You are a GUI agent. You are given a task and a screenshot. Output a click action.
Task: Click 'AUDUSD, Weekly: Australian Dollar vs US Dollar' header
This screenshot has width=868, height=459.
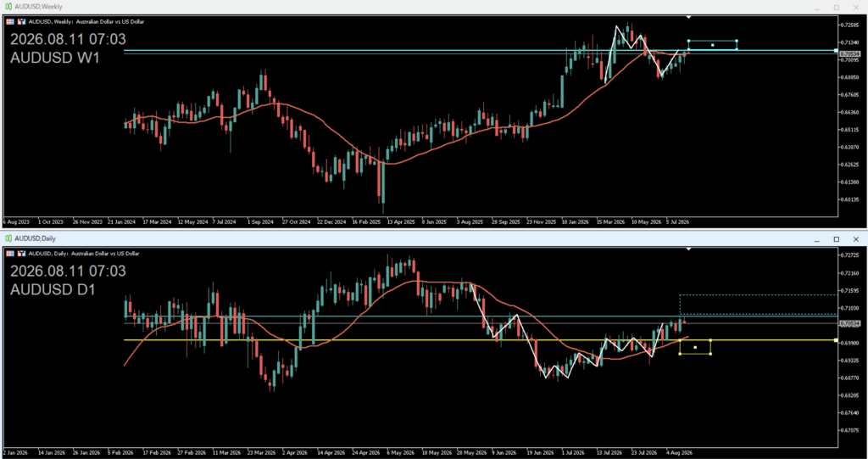[x=86, y=21]
